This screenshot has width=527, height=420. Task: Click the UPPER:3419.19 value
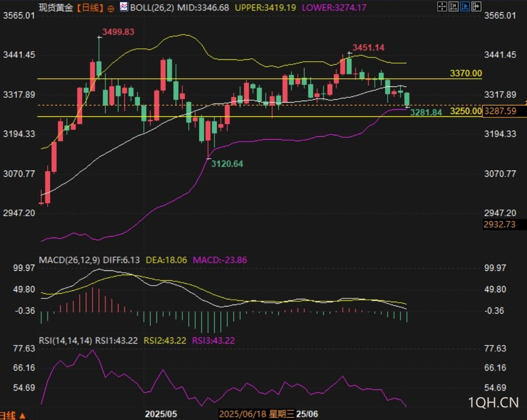(x=265, y=8)
